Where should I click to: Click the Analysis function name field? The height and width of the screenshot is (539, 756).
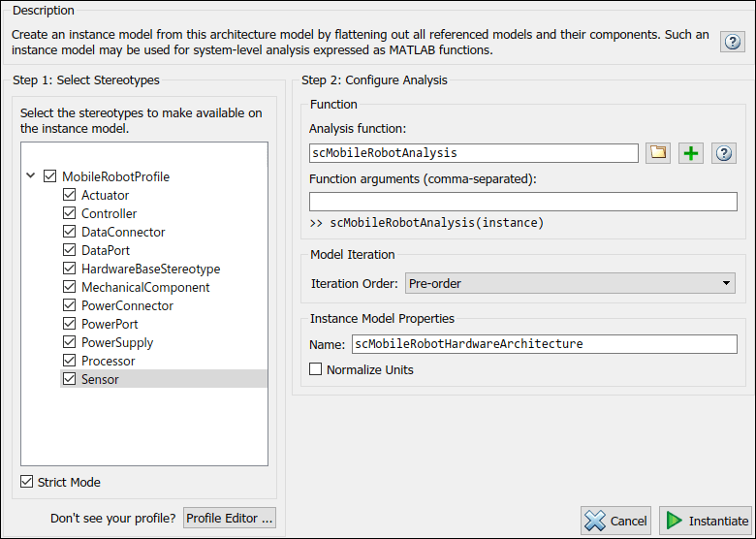[473, 153]
